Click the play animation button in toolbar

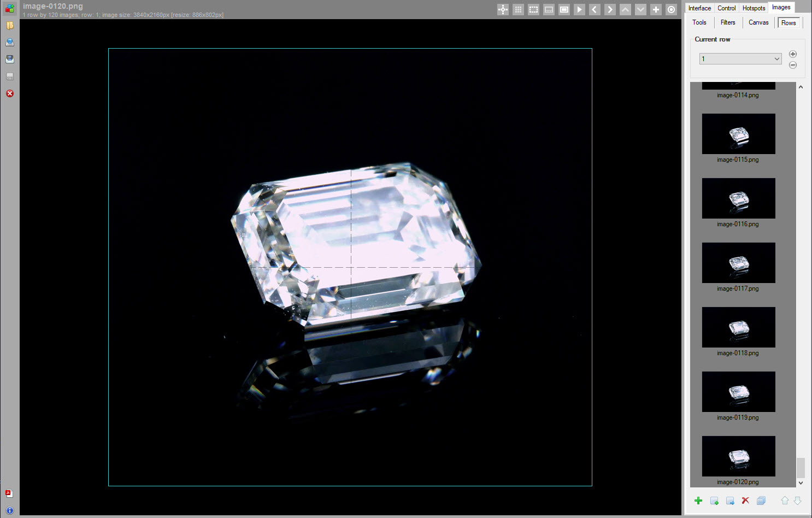(579, 9)
